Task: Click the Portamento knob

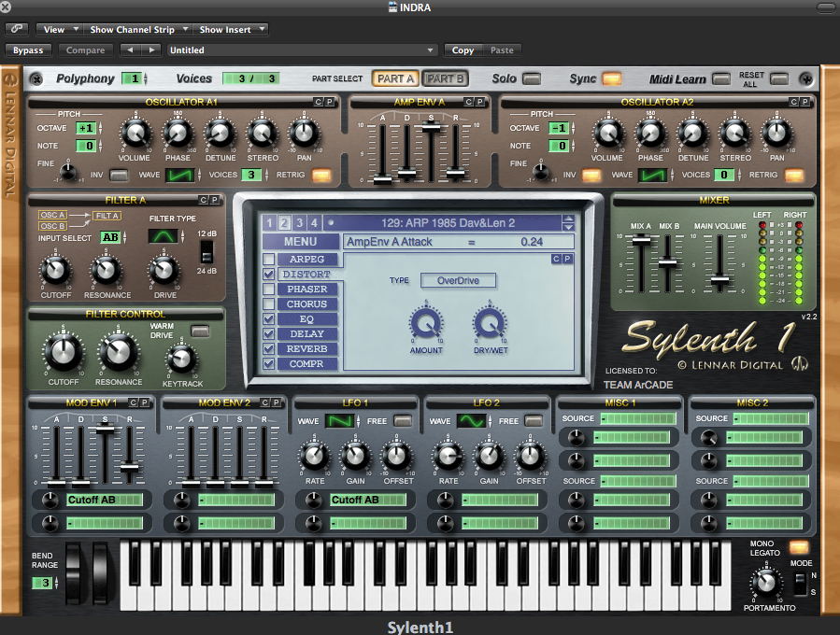Action: 766,583
